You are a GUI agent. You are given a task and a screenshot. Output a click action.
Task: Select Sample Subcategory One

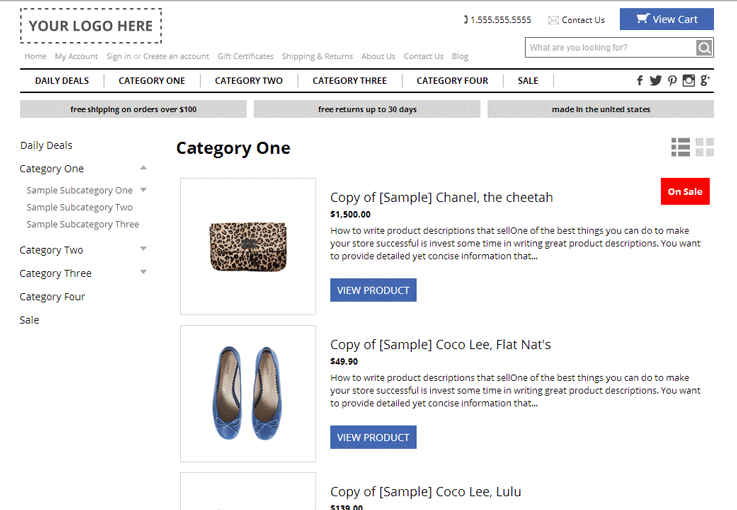click(x=79, y=190)
